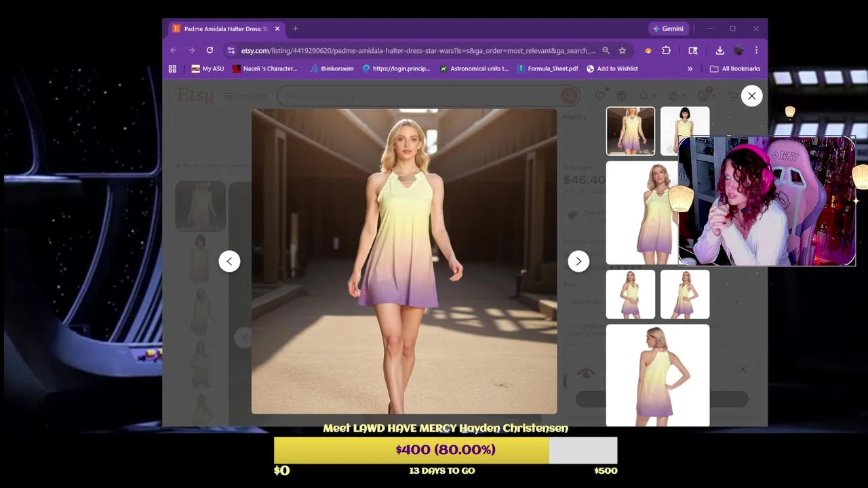This screenshot has width=868, height=488.
Task: Reload the Etsy listing page
Action: 210,50
